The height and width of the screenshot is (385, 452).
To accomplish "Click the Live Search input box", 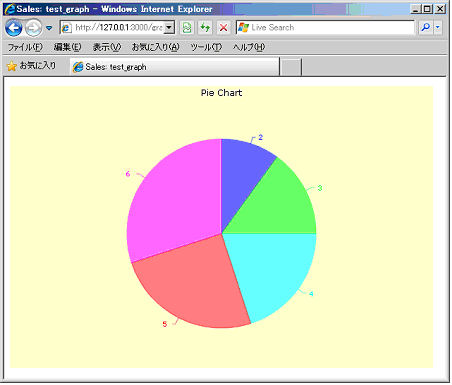I will [x=325, y=27].
